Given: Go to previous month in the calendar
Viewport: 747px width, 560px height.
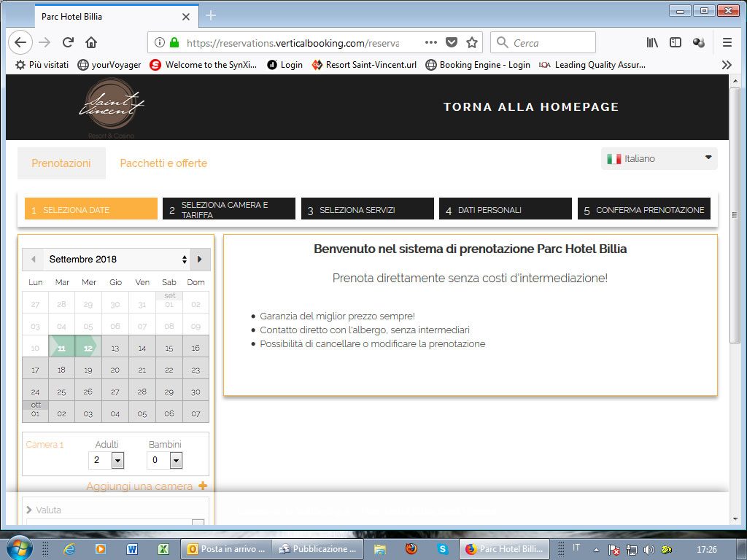Looking at the screenshot, I should [33, 259].
